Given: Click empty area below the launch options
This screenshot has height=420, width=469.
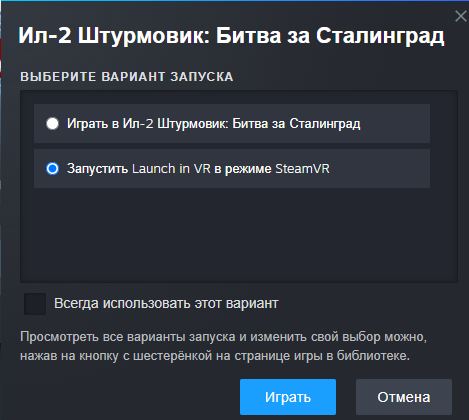Looking at the screenshot, I should tap(239, 235).
